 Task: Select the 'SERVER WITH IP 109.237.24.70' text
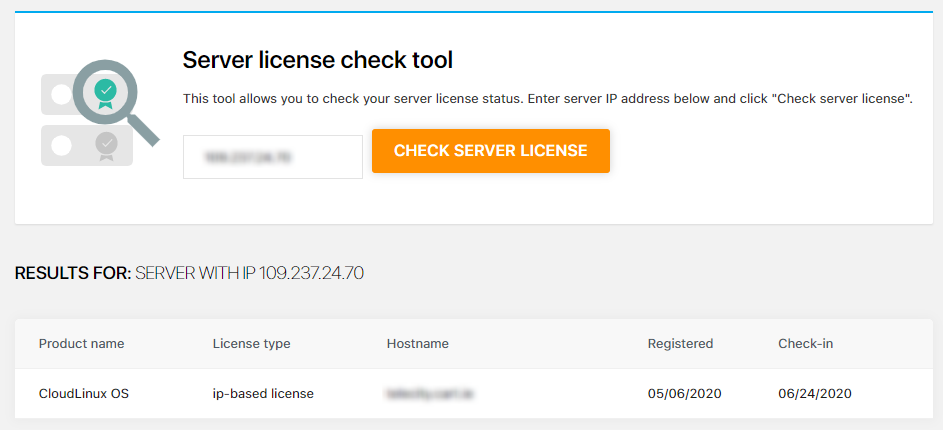point(250,274)
